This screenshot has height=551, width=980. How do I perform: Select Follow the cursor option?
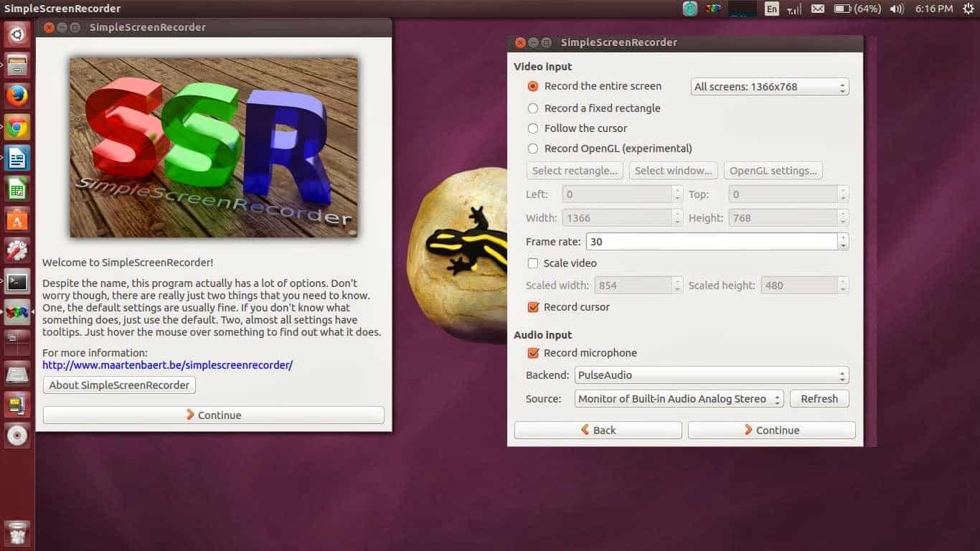578,128
